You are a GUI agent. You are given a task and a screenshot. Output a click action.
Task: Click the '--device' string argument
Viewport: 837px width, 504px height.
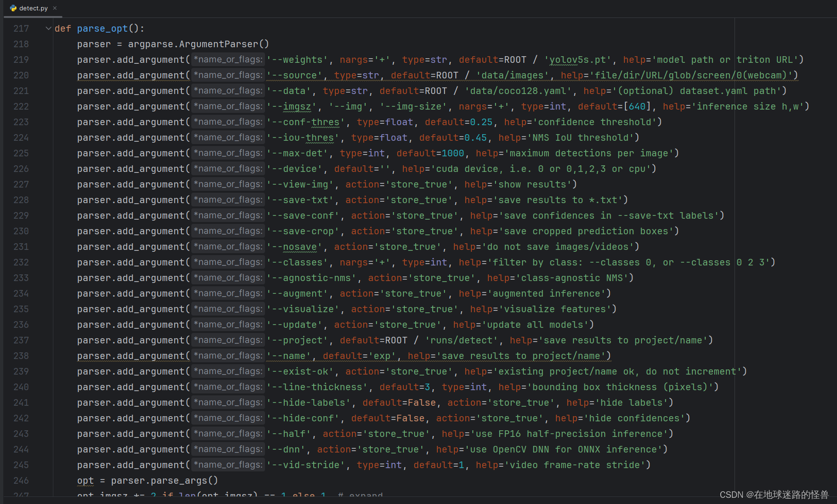(x=295, y=169)
